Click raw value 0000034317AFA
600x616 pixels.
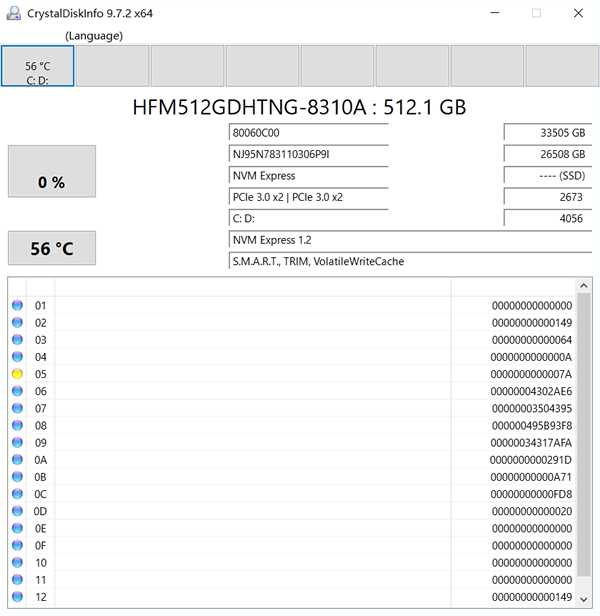point(531,443)
